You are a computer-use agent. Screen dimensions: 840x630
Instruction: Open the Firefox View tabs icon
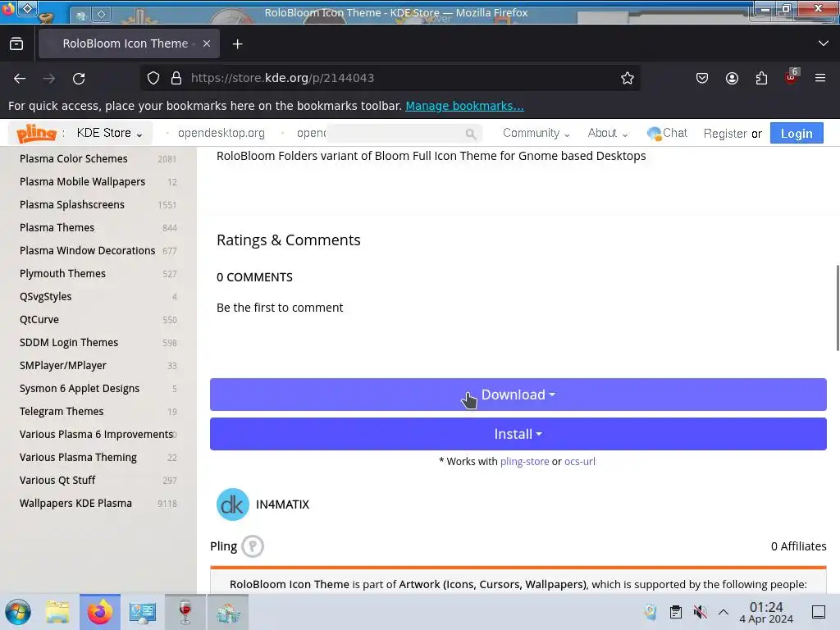[16, 44]
